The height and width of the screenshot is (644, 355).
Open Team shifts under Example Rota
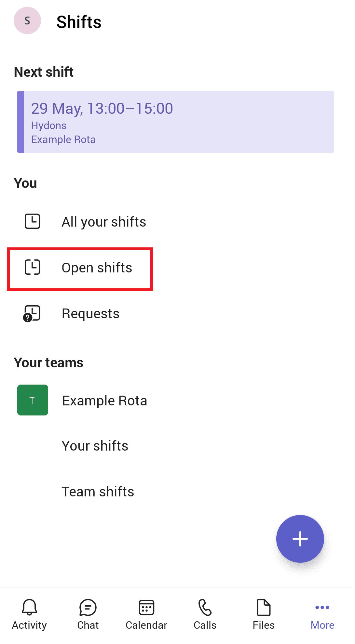(x=98, y=492)
